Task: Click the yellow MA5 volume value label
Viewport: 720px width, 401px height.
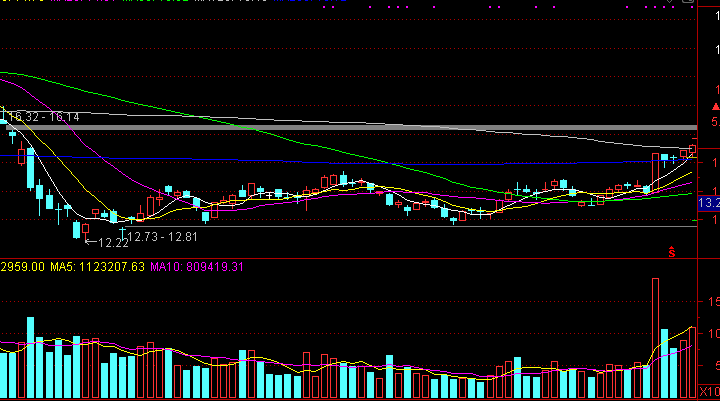Action: 97,267
